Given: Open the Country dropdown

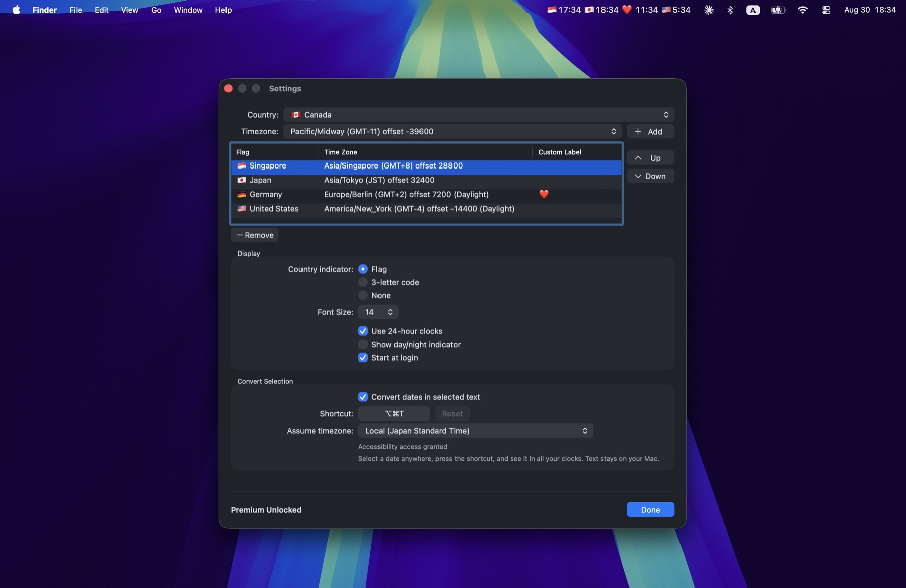Looking at the screenshot, I should click(479, 115).
